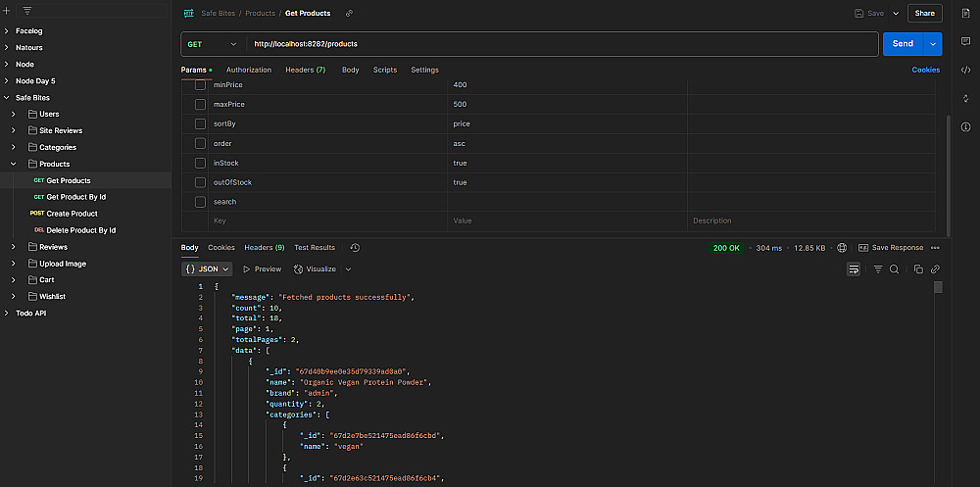Open the GET method dropdown
This screenshot has width=980, height=487.
(213, 44)
